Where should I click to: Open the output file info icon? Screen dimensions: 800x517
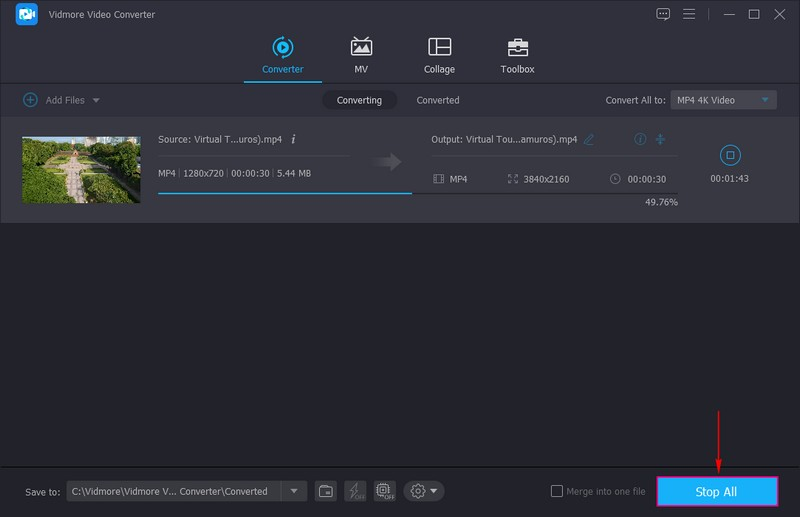click(x=641, y=139)
